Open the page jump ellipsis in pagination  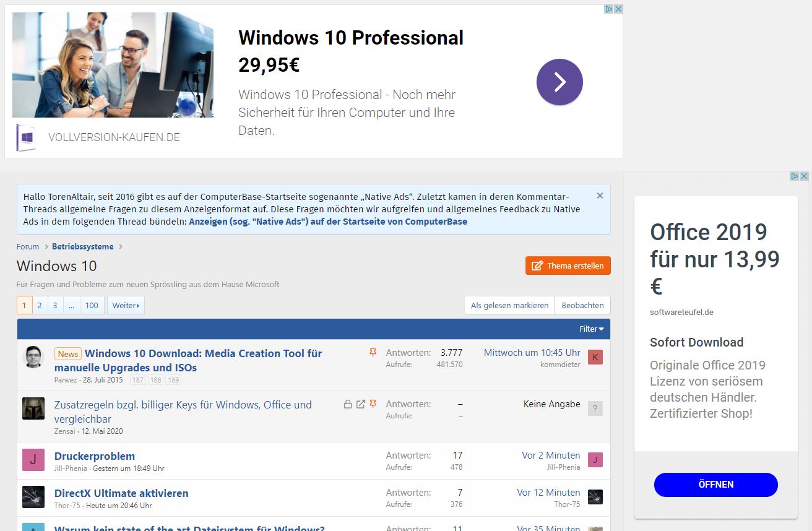coord(71,305)
